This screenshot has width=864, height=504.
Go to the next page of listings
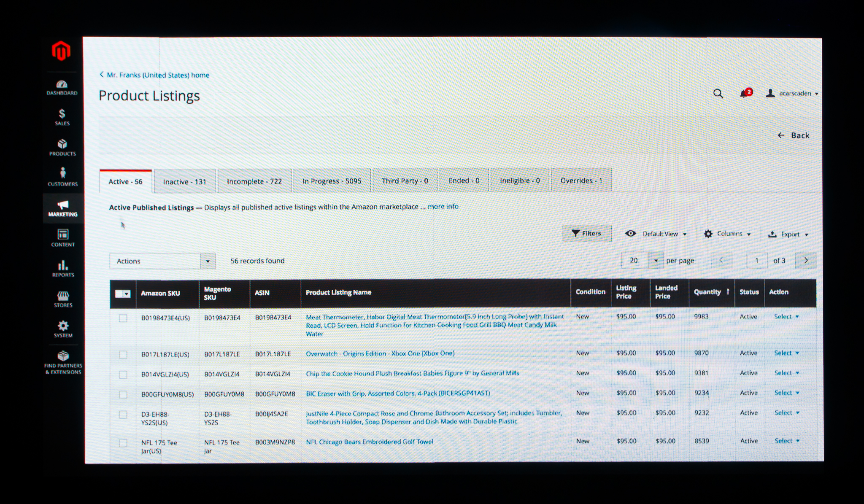click(x=806, y=260)
